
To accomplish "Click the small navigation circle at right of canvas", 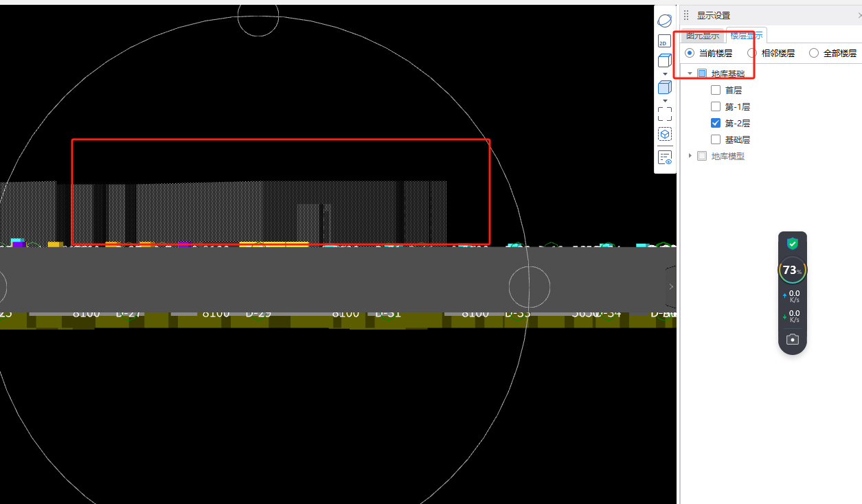I will tap(530, 286).
